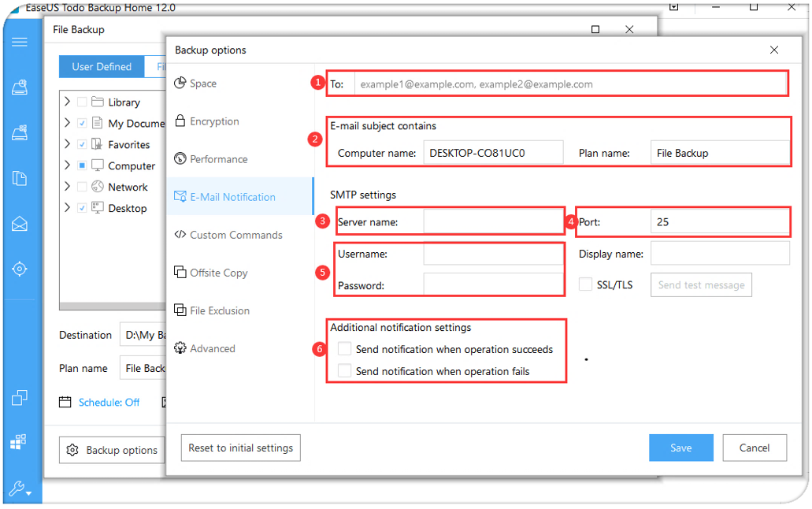Click the calendar icon beside Schedule: Off
The height and width of the screenshot is (509, 812).
[65, 402]
